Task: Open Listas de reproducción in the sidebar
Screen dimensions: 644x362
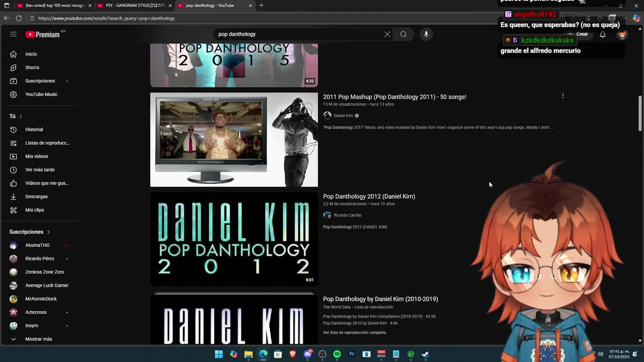Action: coord(47,143)
